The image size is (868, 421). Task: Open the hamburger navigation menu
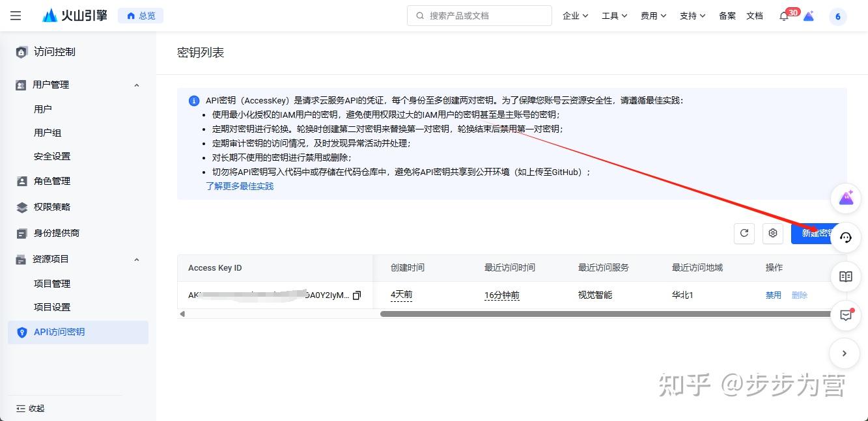(16, 16)
